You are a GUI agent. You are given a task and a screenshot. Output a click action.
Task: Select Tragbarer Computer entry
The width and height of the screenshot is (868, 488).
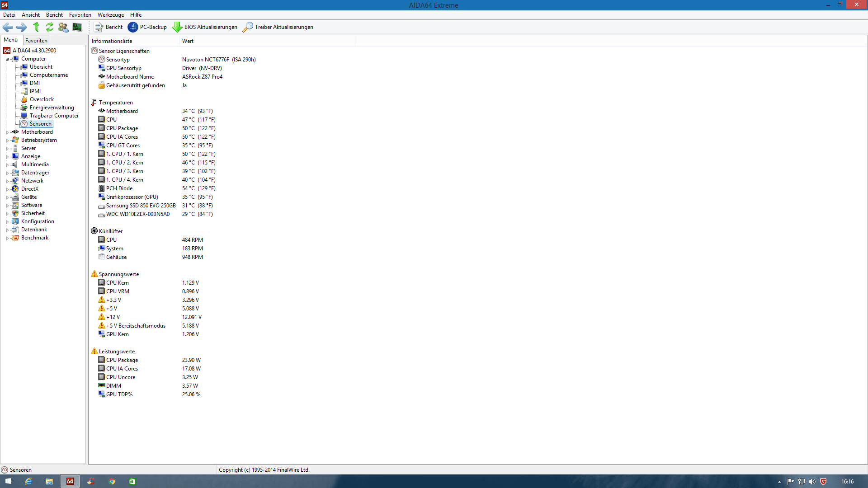pos(54,116)
